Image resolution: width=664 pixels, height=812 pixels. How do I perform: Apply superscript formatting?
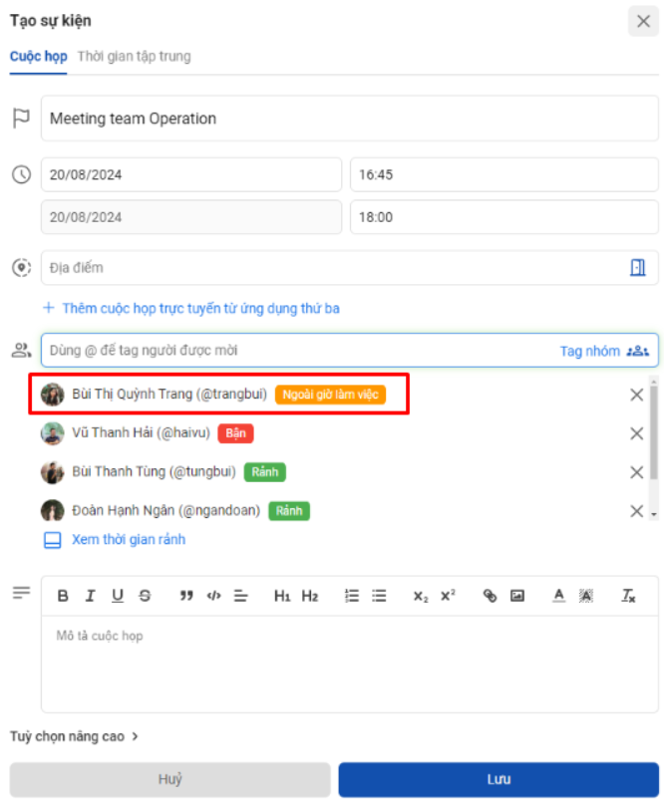click(x=448, y=596)
